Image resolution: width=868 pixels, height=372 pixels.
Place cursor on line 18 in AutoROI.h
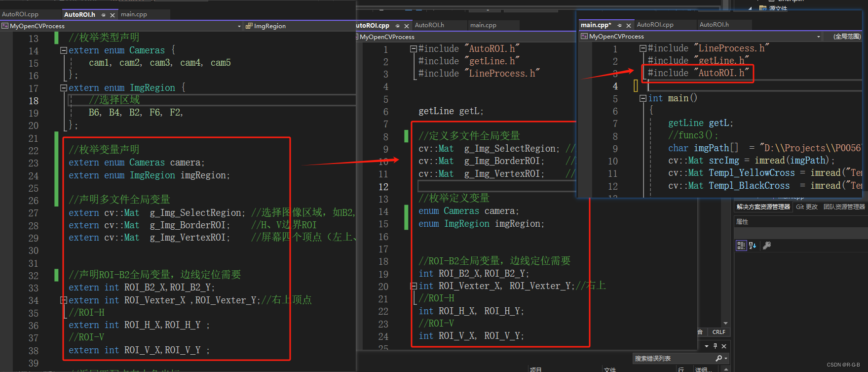(x=211, y=100)
